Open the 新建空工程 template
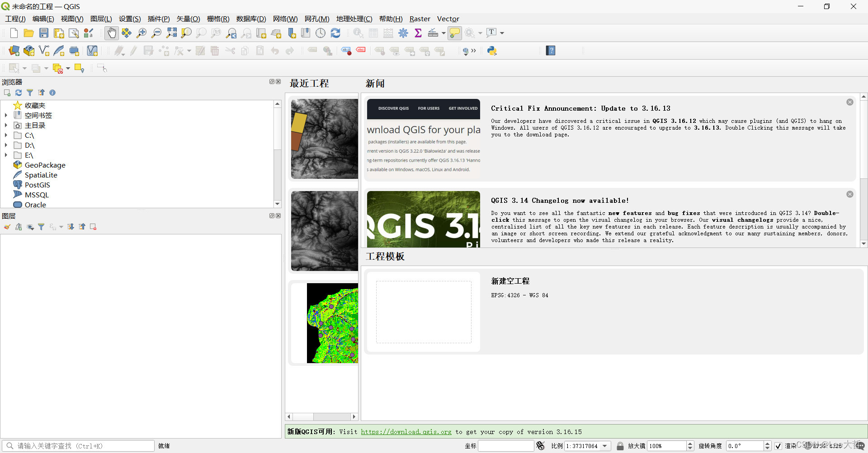Screen dimensions: 868x453 point(614,312)
